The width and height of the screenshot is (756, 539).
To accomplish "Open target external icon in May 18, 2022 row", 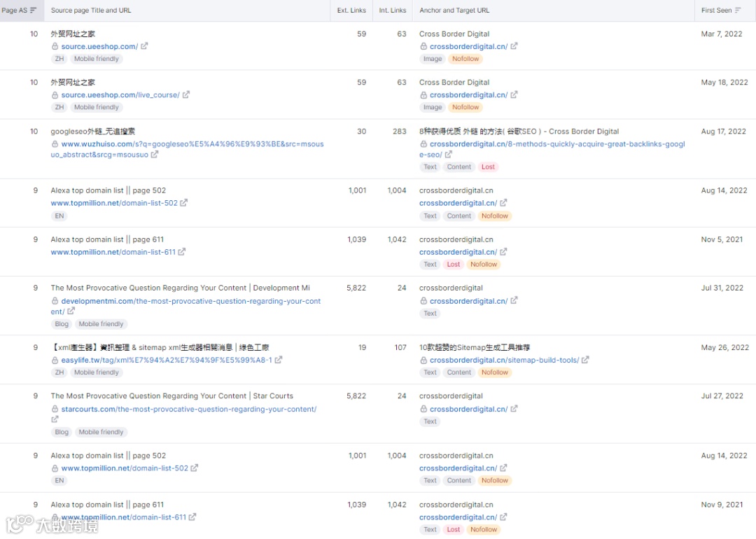I will click(514, 94).
